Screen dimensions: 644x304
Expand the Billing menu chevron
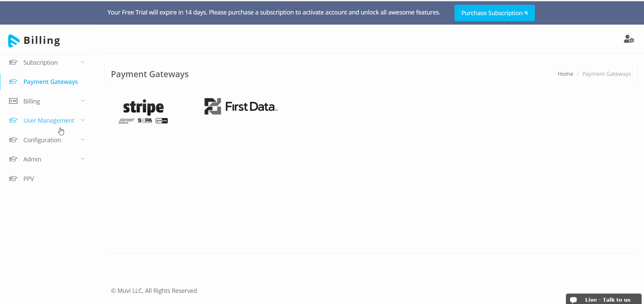[83, 101]
